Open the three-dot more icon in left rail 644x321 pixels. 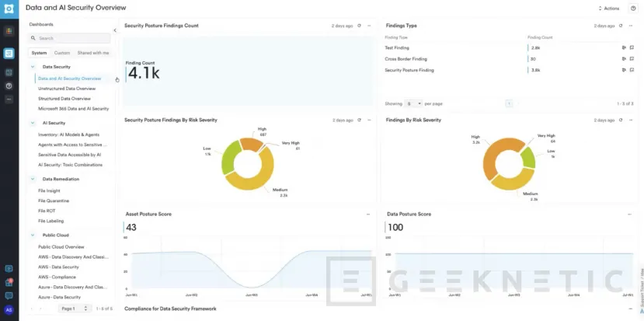(9, 99)
